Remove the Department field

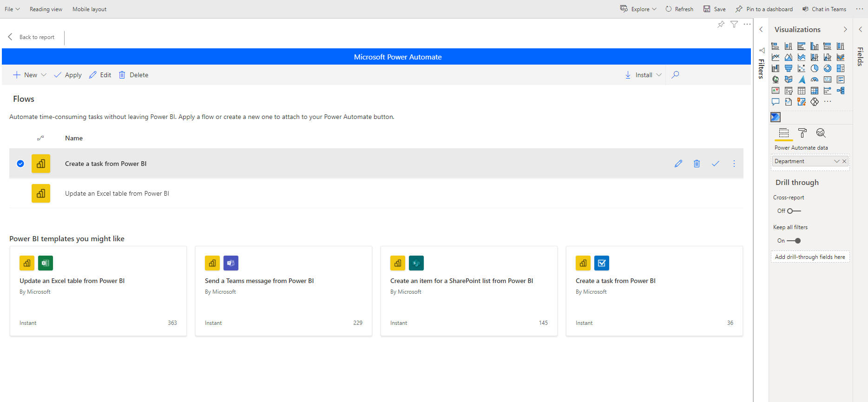844,161
